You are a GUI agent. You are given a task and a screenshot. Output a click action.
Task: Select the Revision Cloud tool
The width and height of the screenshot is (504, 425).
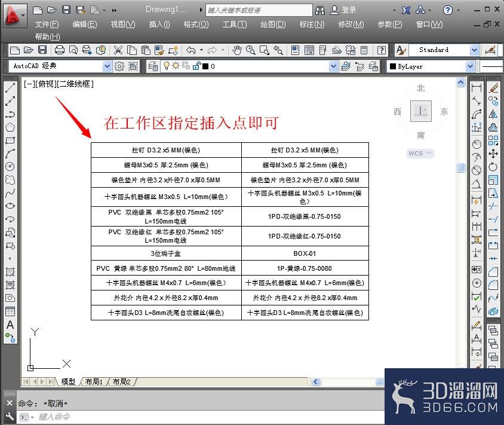pos(10,180)
